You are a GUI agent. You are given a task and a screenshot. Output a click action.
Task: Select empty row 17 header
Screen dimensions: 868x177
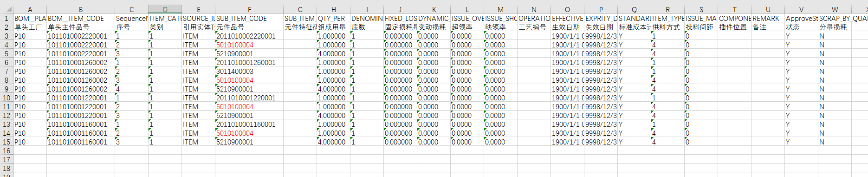click(x=6, y=159)
